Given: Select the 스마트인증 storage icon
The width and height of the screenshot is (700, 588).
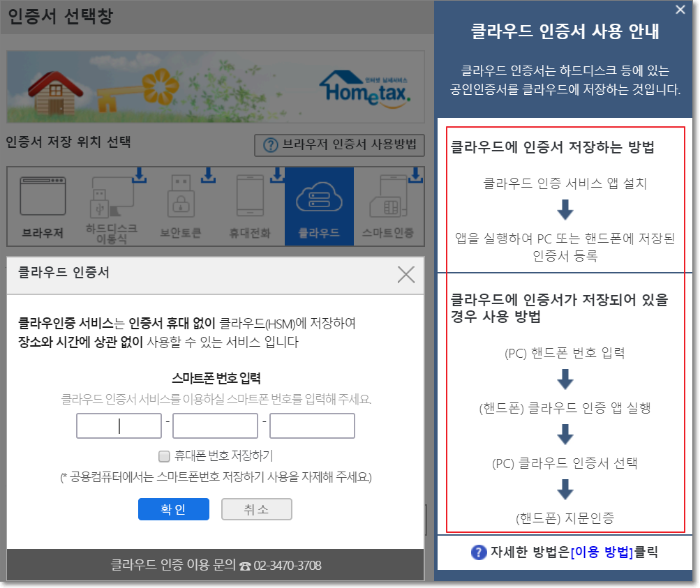Looking at the screenshot, I should [x=389, y=206].
